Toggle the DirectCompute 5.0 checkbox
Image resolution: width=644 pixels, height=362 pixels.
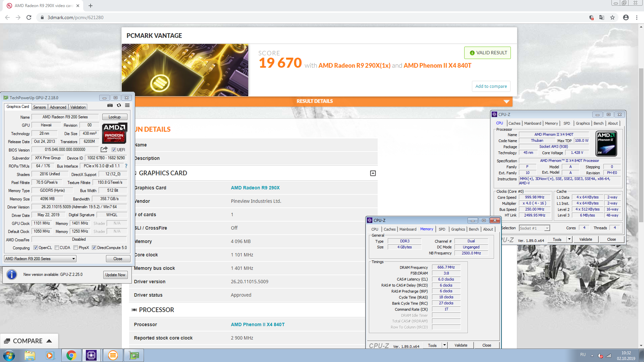click(94, 248)
